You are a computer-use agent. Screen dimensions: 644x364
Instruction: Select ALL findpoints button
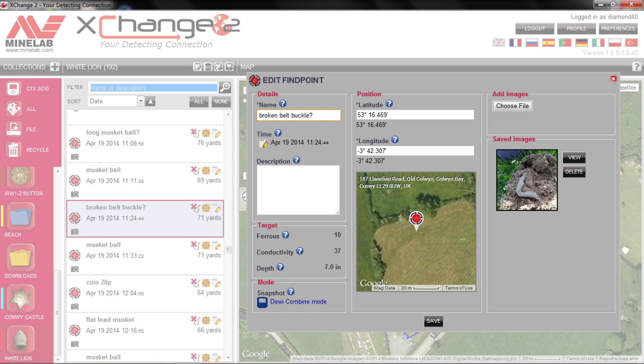(x=199, y=102)
